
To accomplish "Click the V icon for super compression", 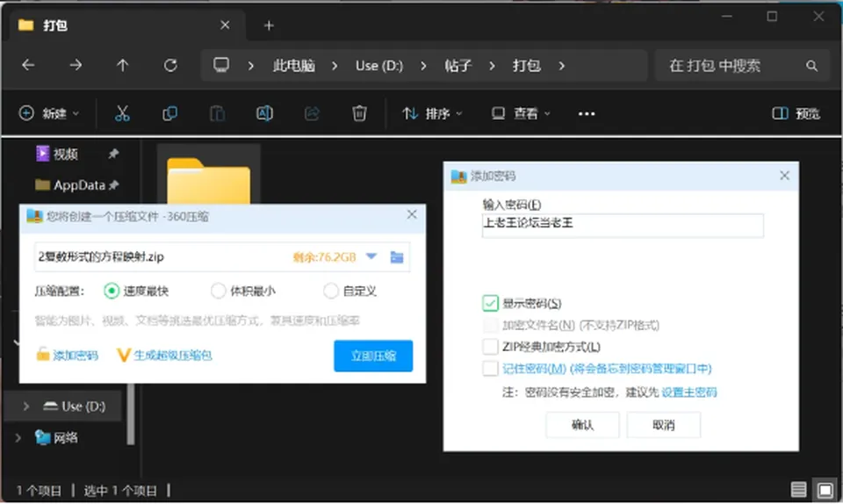I will 123,355.
